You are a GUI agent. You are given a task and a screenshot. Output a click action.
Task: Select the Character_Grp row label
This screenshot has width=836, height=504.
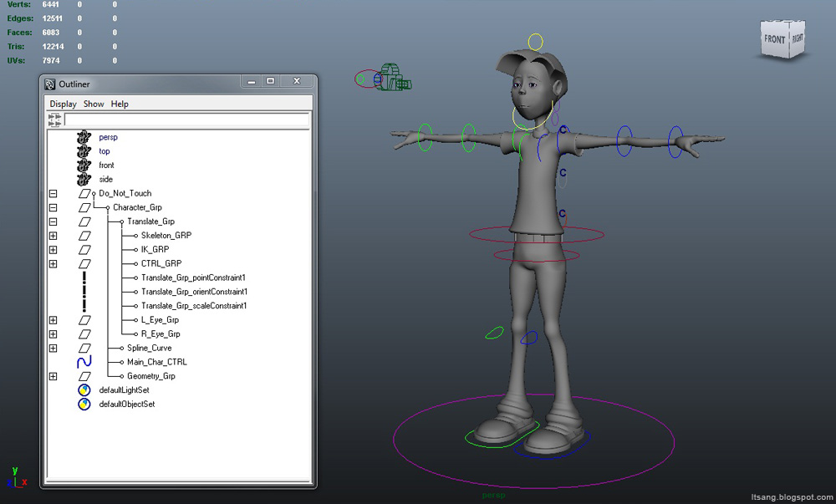coord(137,207)
